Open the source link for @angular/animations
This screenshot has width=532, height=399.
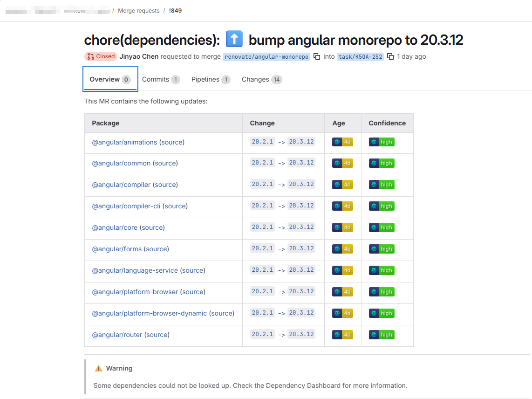coord(172,142)
